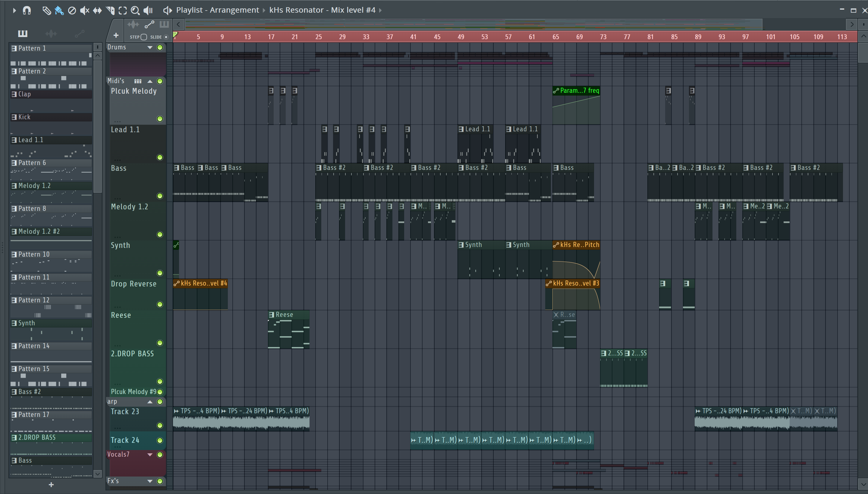Click the horizontal overview scrollbar thumb
This screenshot has height=494, width=868.
[473, 24]
